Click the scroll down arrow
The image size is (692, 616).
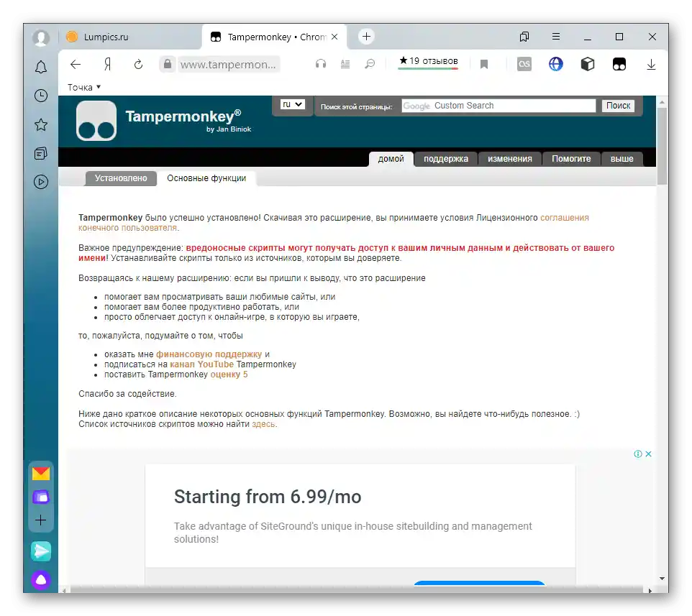click(x=662, y=579)
